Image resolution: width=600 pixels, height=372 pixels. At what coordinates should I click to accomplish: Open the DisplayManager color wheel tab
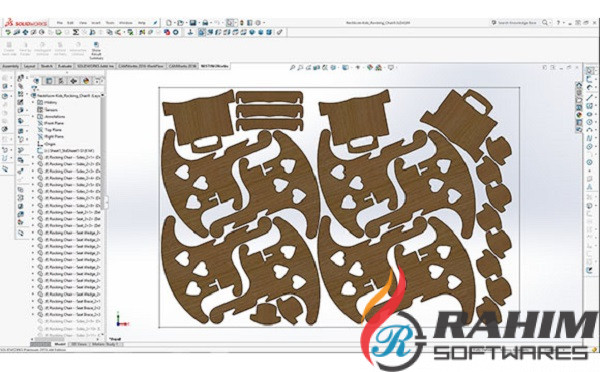[x=86, y=81]
